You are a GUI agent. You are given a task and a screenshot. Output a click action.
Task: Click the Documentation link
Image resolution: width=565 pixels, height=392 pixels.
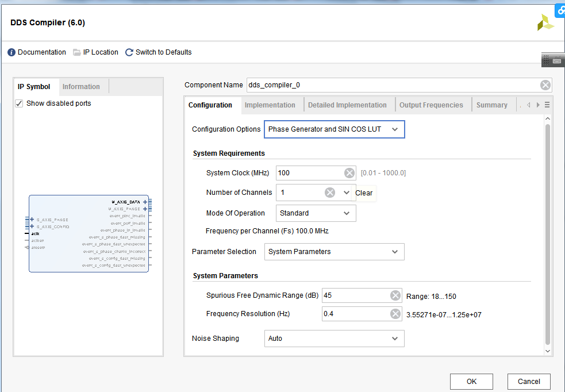(x=42, y=52)
